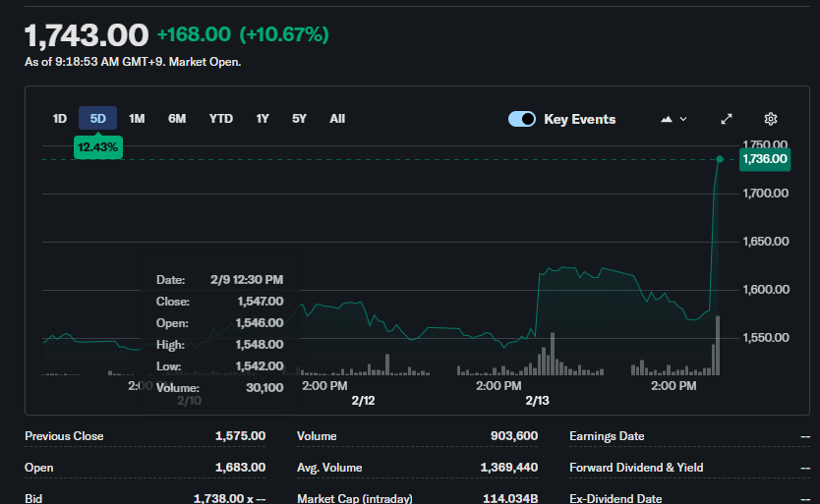Click tooltip Close 1,547.00 value
Viewport: 820px width, 504px height.
point(260,302)
